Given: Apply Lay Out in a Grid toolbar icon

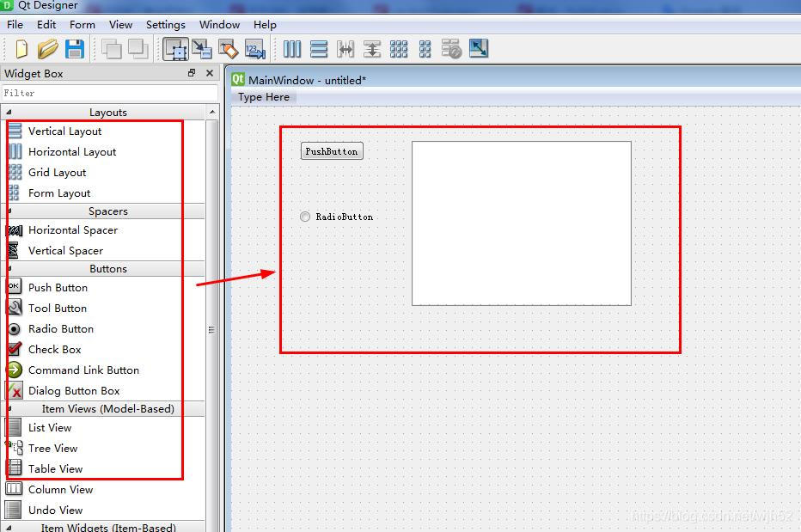Looking at the screenshot, I should [x=399, y=49].
